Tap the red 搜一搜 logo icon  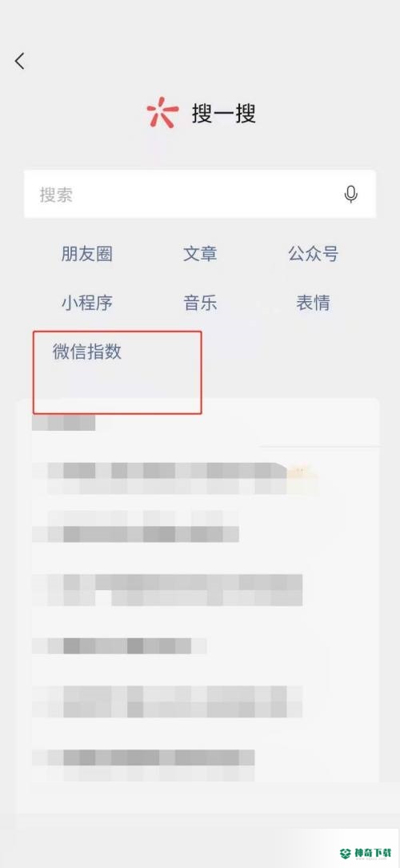(162, 113)
